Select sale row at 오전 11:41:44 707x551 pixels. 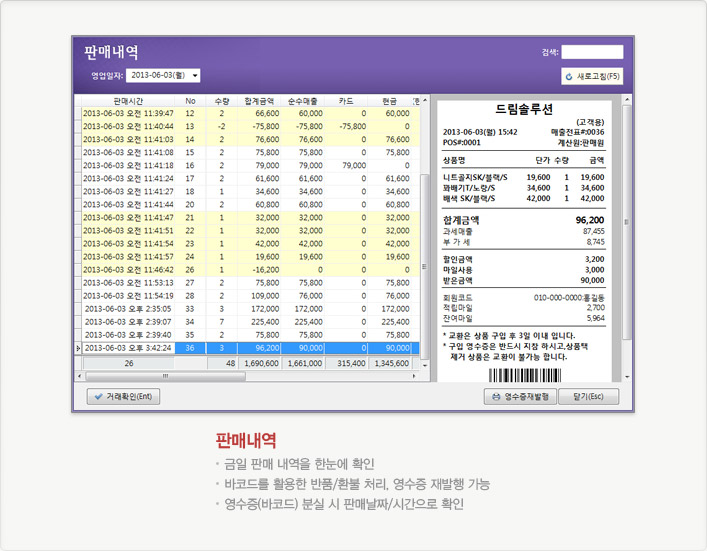[247, 205]
